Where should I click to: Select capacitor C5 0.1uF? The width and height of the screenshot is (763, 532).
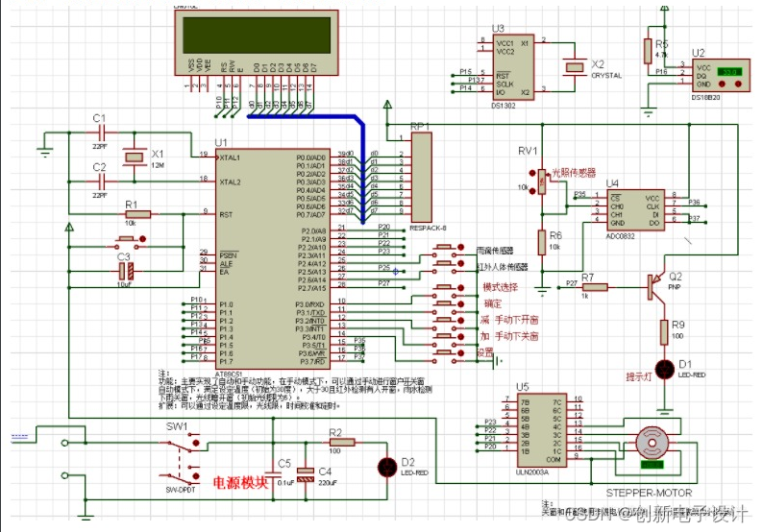(273, 475)
